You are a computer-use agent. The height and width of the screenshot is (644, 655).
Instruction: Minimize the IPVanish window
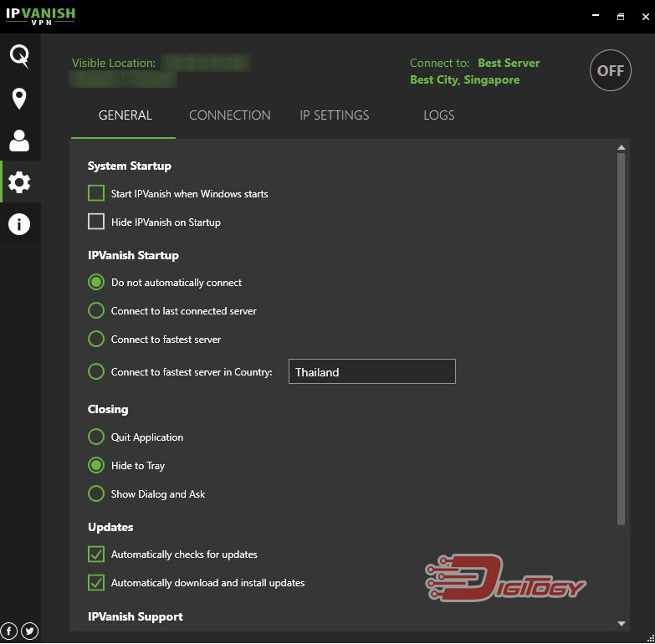(x=596, y=16)
